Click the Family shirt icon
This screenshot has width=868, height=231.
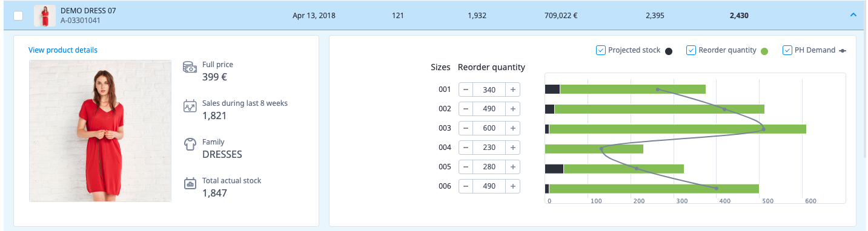point(190,145)
